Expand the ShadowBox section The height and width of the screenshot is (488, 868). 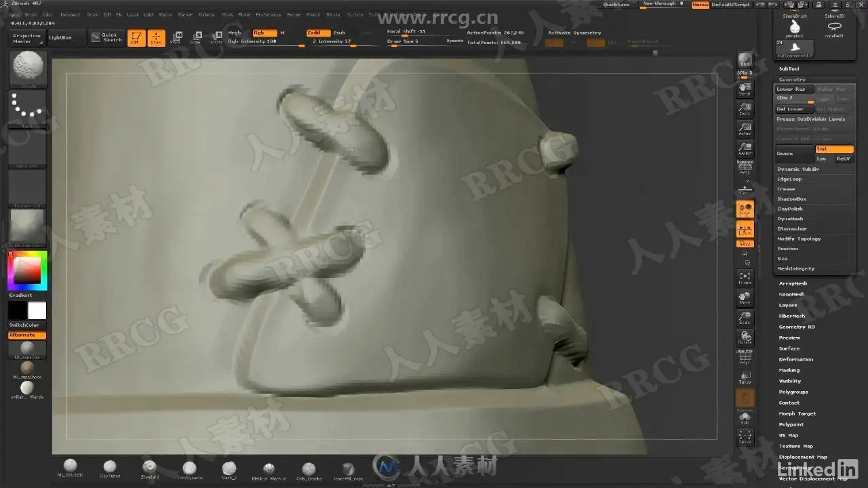click(x=791, y=199)
